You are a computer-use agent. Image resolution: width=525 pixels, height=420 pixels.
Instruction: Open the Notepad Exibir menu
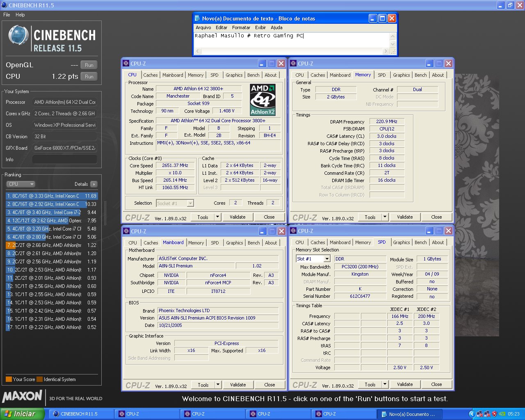tap(260, 27)
